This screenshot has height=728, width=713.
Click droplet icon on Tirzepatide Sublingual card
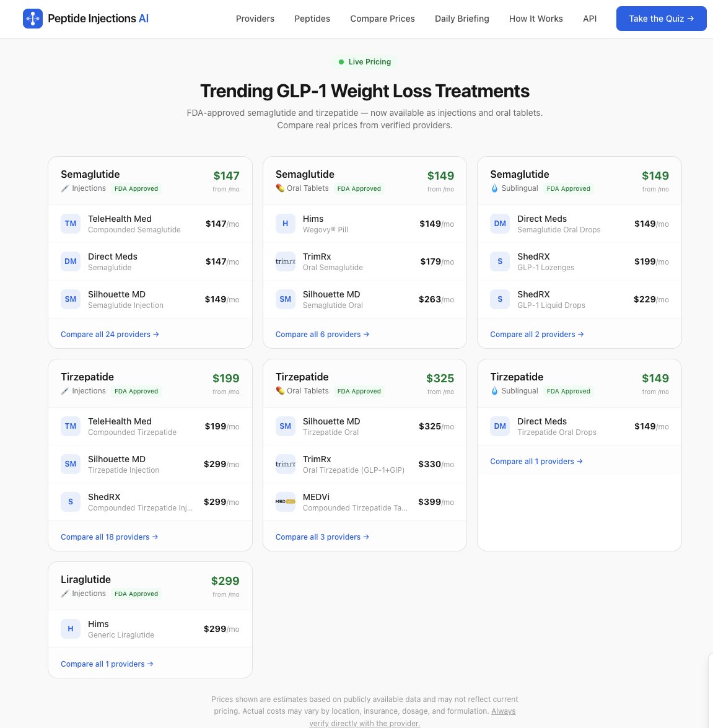point(494,391)
